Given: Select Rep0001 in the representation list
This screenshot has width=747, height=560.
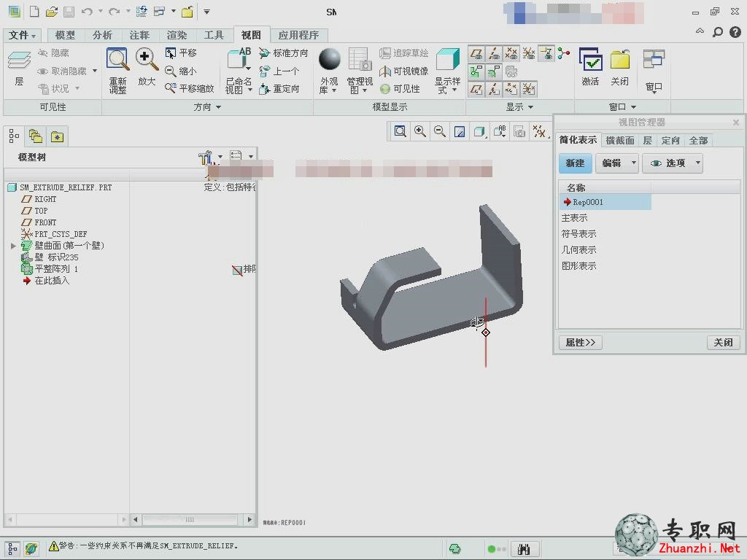Looking at the screenshot, I should (605, 202).
